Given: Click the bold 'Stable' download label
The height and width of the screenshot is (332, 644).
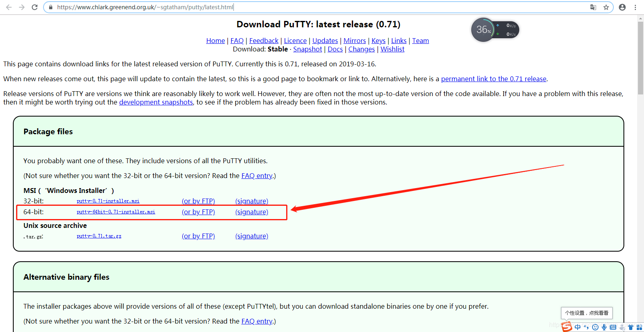Looking at the screenshot, I should click(x=278, y=49).
